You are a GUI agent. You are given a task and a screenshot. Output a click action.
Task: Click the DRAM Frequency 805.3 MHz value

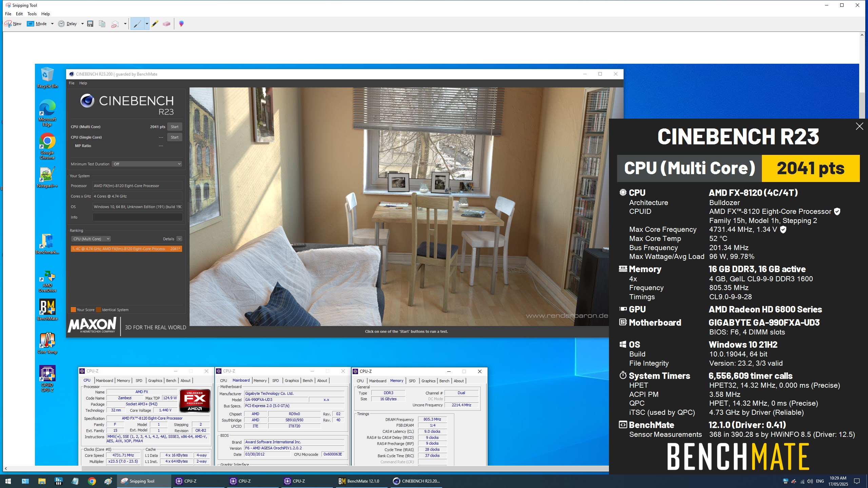[x=432, y=420]
